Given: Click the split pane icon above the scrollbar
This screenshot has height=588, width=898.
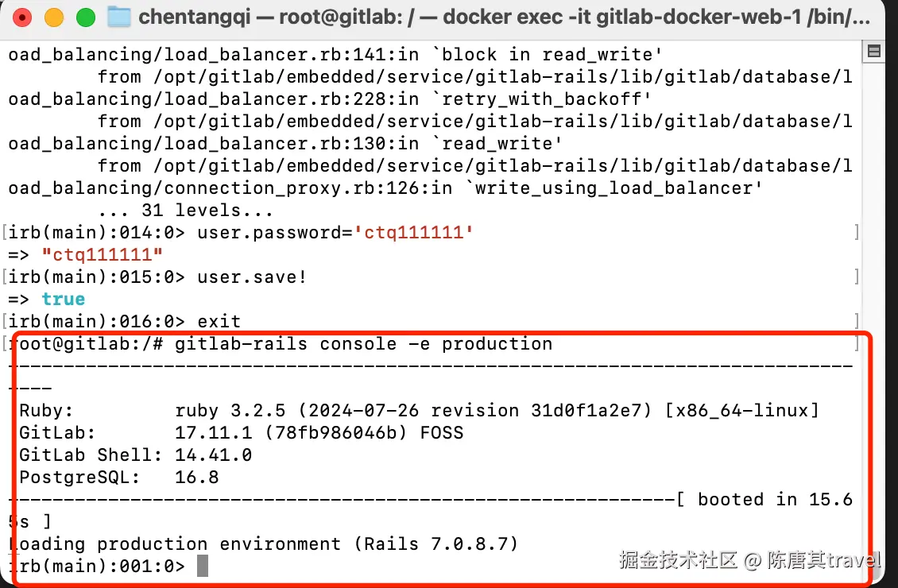Looking at the screenshot, I should [873, 52].
